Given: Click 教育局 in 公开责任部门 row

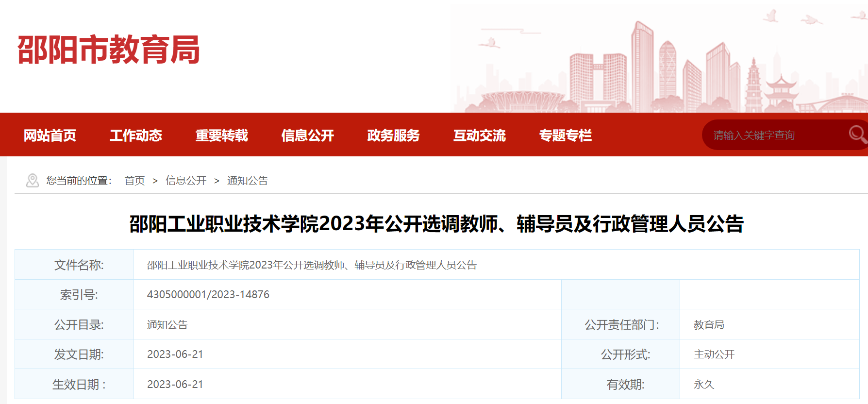Looking at the screenshot, I should click(709, 324).
